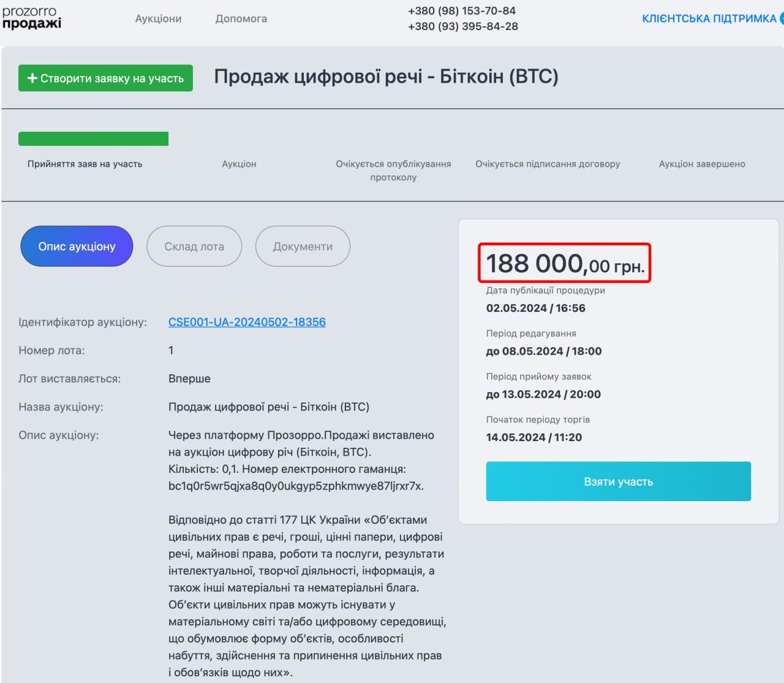
Task: Select the Аукціон завершено stage
Action: [702, 164]
